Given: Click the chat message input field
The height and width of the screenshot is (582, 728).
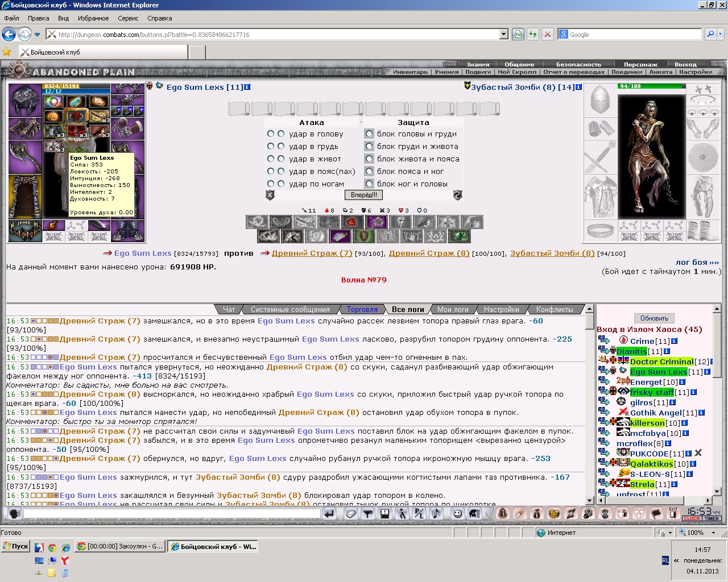Looking at the screenshot, I should click(x=171, y=514).
